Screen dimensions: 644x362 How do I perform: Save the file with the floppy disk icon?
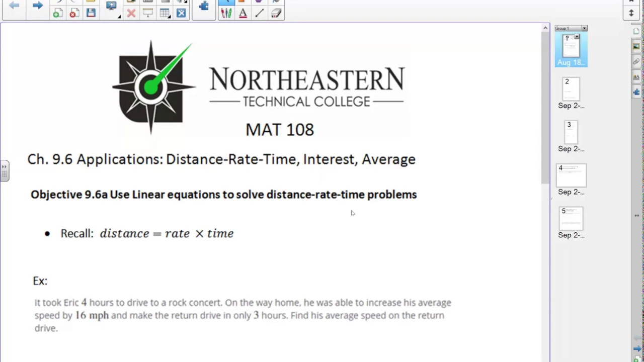(x=91, y=13)
